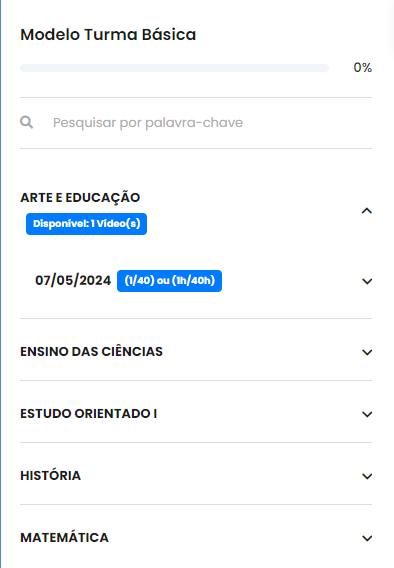This screenshot has width=394, height=568.
Task: Select the ENSINO DAS CIÊNCIAS subject
Action: tap(91, 351)
